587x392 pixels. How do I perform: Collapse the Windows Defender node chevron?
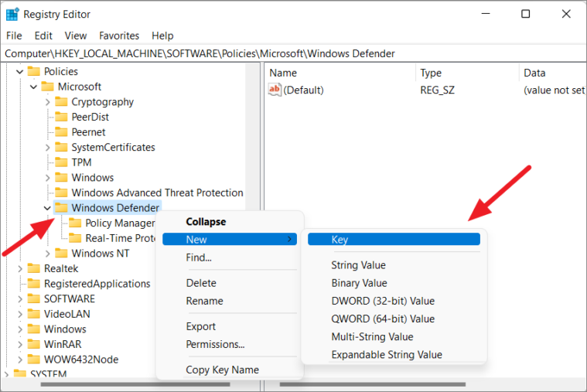coord(47,208)
